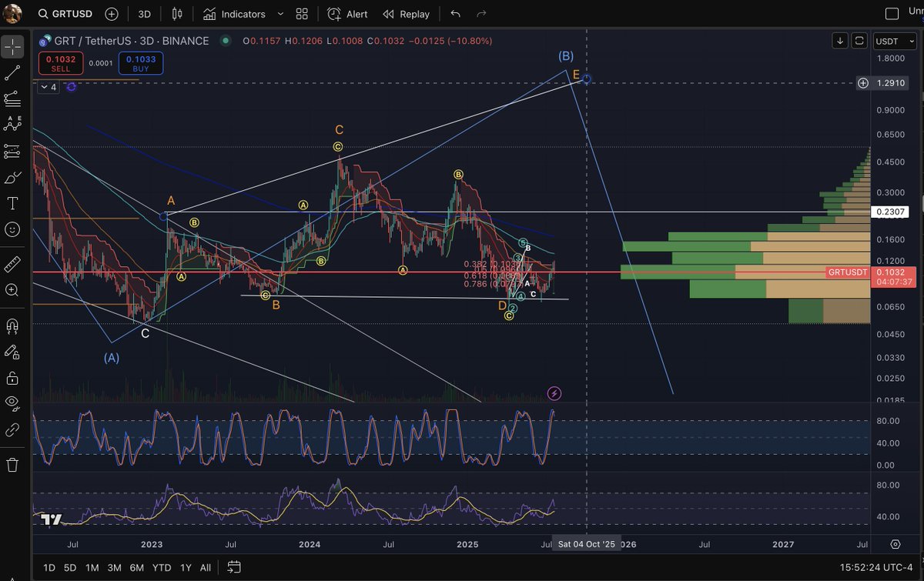Set the range to 5D
924x581 pixels.
tap(70, 567)
